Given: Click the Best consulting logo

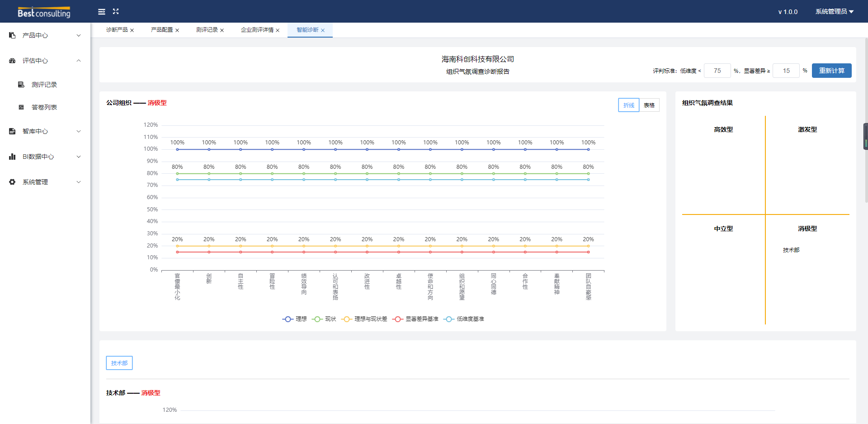Looking at the screenshot, I should point(44,12).
